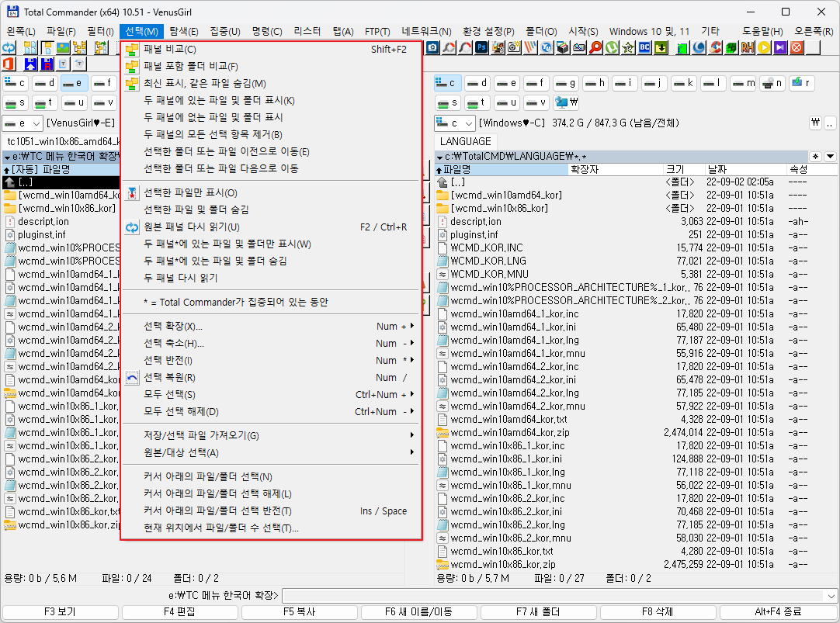Expand 모두 선택(S) submenu
Image resolution: width=840 pixels, height=623 pixels.
(x=412, y=394)
